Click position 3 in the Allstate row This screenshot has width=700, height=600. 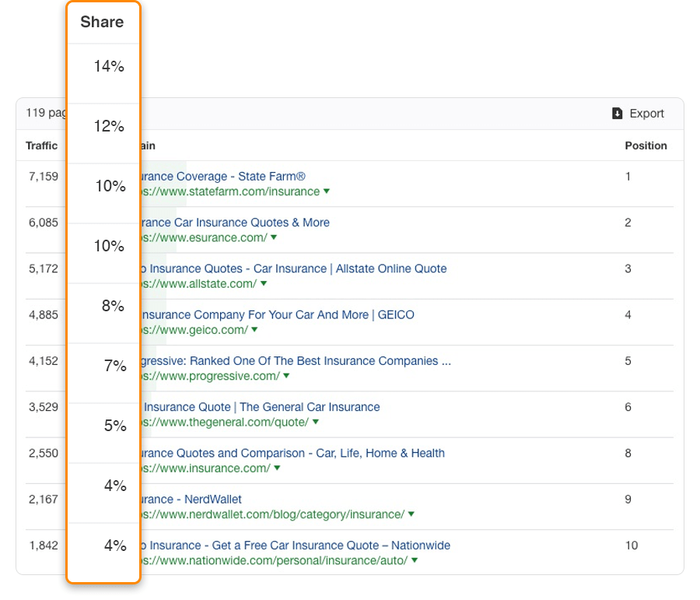tap(628, 268)
